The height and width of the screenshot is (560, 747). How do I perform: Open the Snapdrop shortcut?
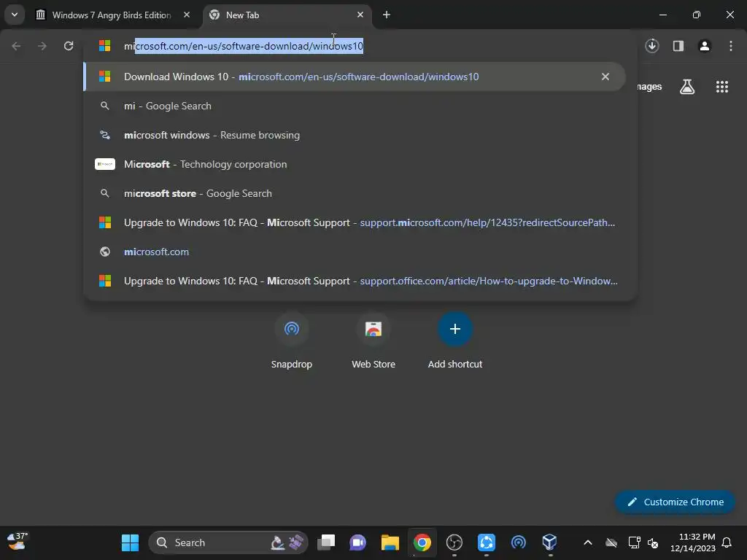[292, 341]
